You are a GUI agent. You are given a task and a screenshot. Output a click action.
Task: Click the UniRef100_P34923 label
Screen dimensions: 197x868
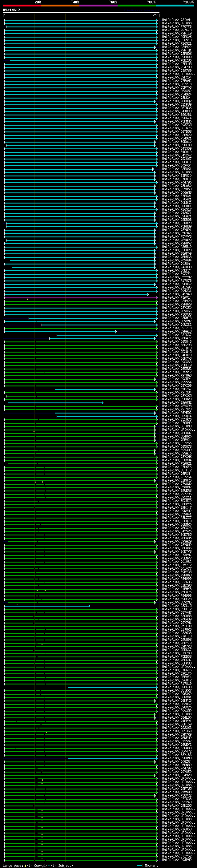(x=177, y=301)
